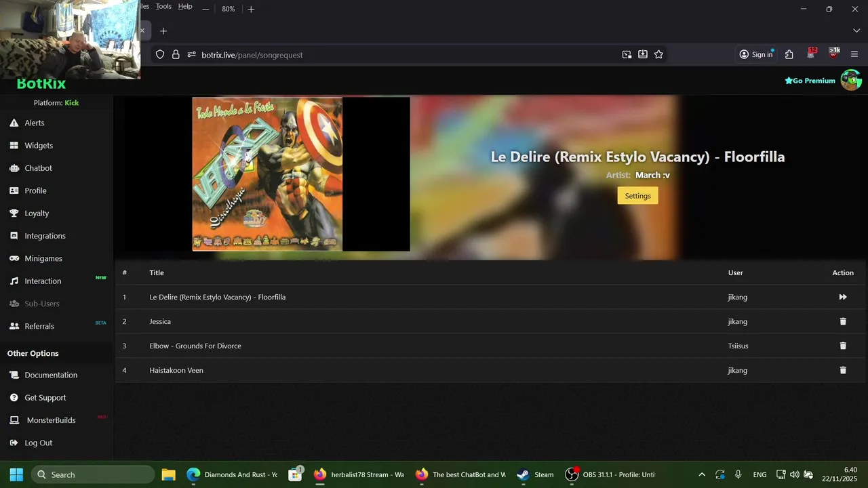Image resolution: width=868 pixels, height=488 pixels.
Task: Click the Loyalty trophy icon
Action: coord(14,213)
